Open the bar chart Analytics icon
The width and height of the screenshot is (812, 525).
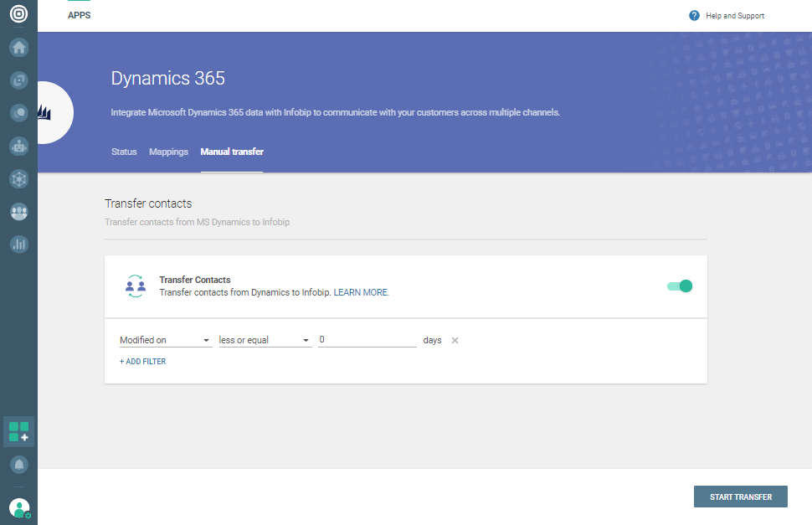pyautogui.click(x=18, y=244)
